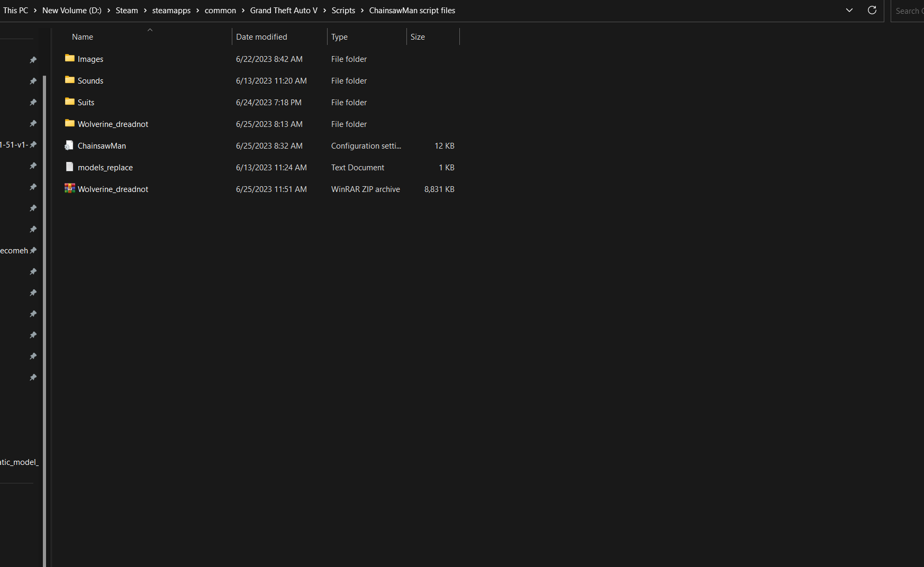Click the date 6/25/2023 11:51 AM
The image size is (924, 567).
[x=271, y=189]
